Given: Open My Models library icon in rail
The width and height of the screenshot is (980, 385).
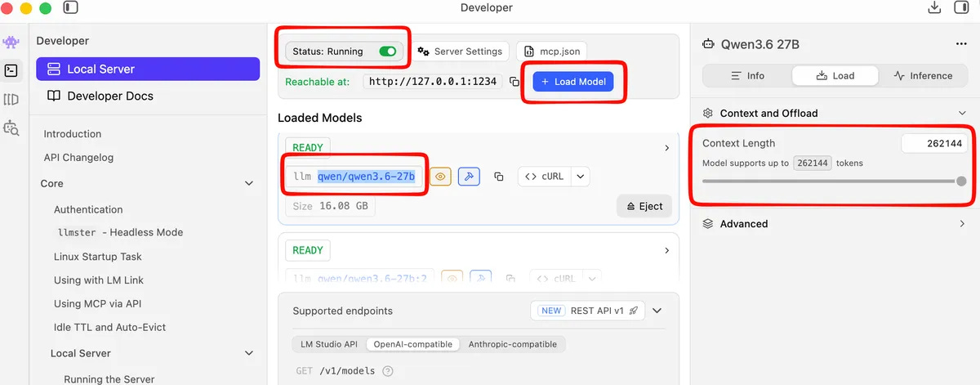Looking at the screenshot, I should click(x=11, y=100).
